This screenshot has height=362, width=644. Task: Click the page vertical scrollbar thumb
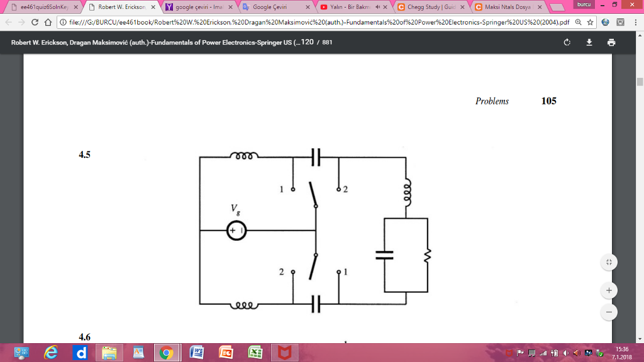pyautogui.click(x=640, y=81)
